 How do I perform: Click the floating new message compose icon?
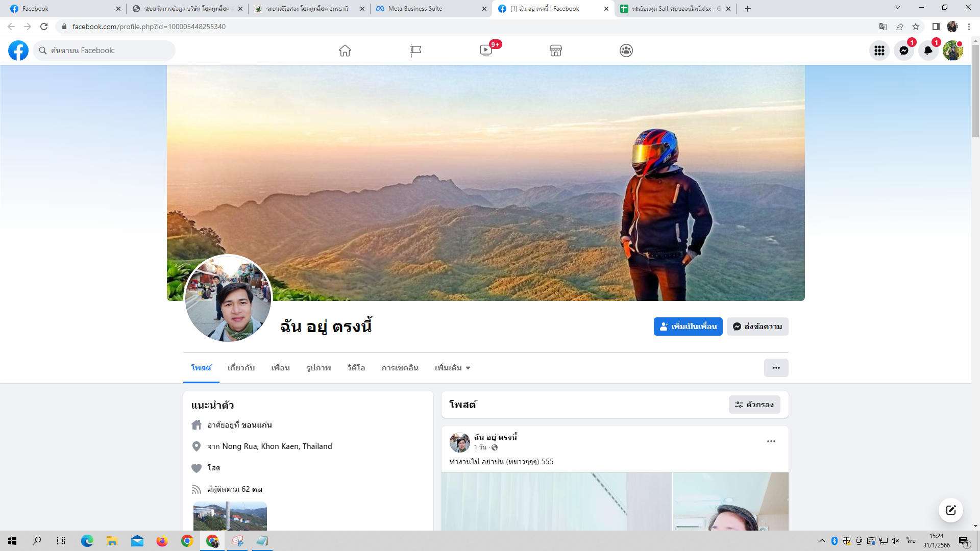951,510
